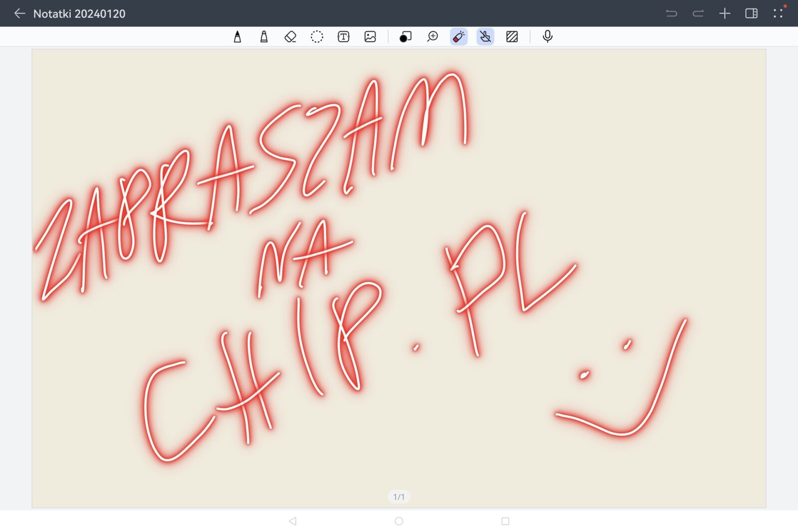Undo the last stroke
Viewport: 798px width, 532px height.
coord(671,13)
